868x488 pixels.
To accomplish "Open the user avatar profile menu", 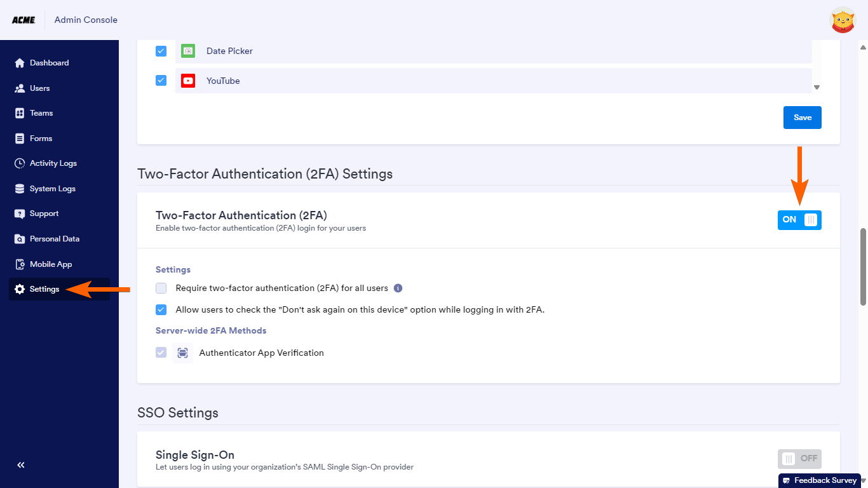I will pos(843,20).
